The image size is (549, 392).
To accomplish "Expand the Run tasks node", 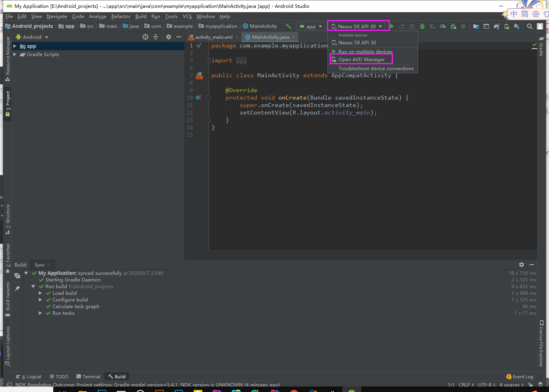I will (40, 313).
